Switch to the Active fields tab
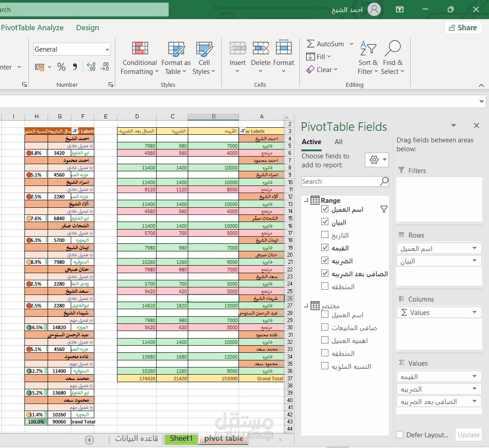 (311, 142)
